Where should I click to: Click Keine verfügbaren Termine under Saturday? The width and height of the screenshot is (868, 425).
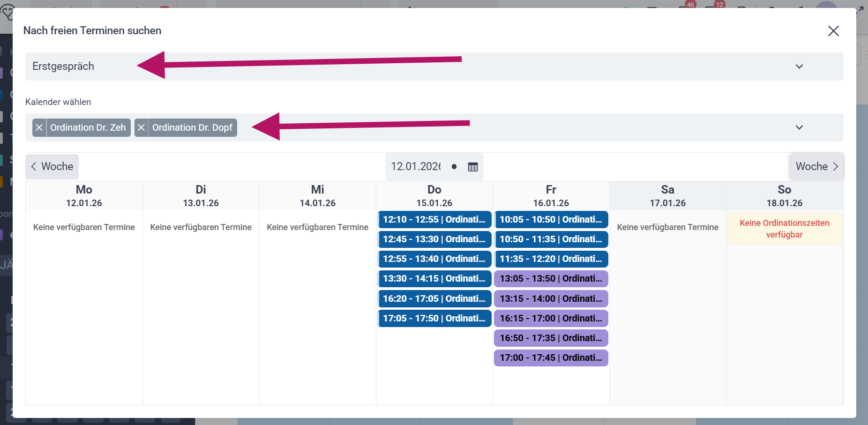click(668, 227)
